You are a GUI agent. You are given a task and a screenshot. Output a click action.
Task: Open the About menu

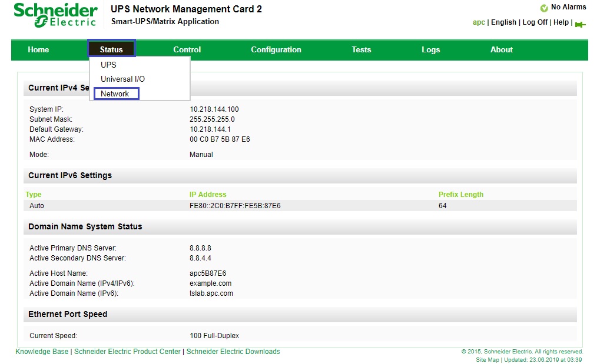click(501, 49)
